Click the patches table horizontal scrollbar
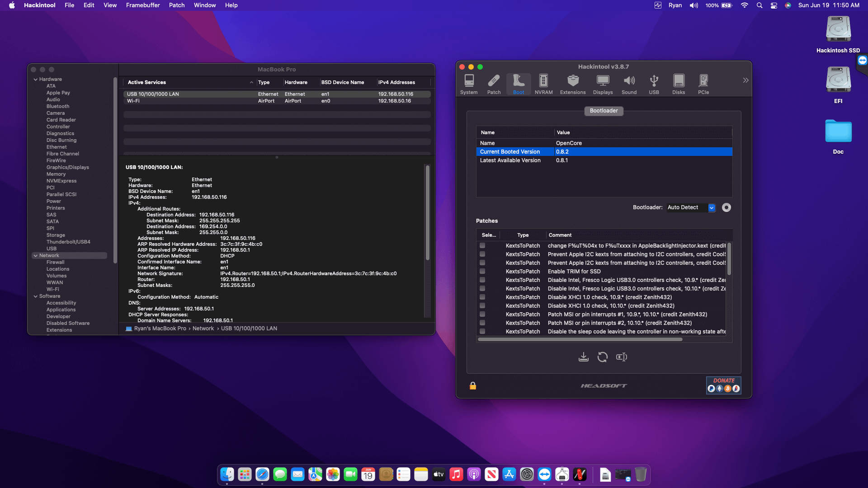The width and height of the screenshot is (868, 488). pyautogui.click(x=580, y=339)
